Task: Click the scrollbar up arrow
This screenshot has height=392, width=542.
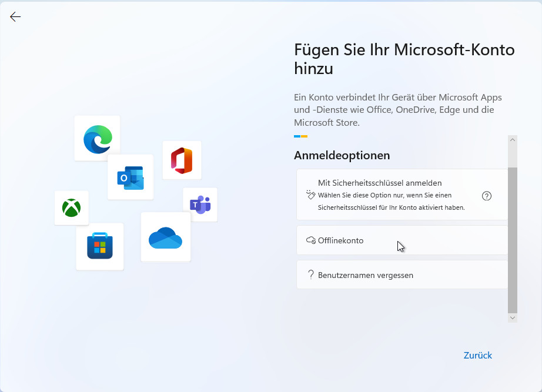Action: pos(513,140)
